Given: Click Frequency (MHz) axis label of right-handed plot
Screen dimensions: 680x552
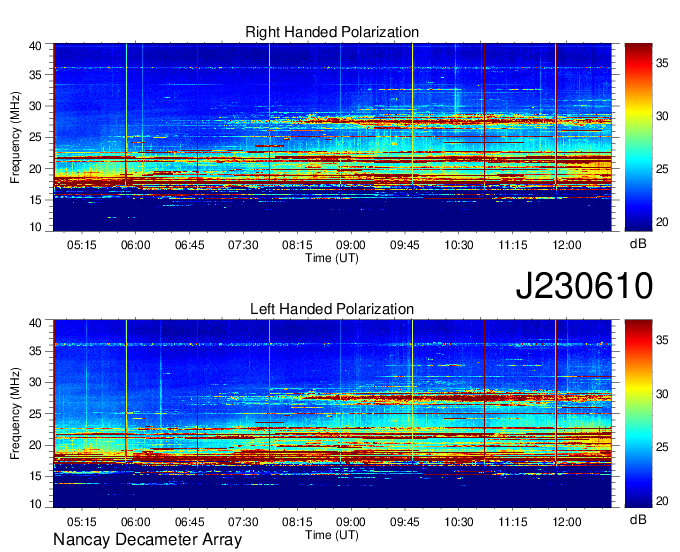Looking at the screenshot, I should coord(15,137).
